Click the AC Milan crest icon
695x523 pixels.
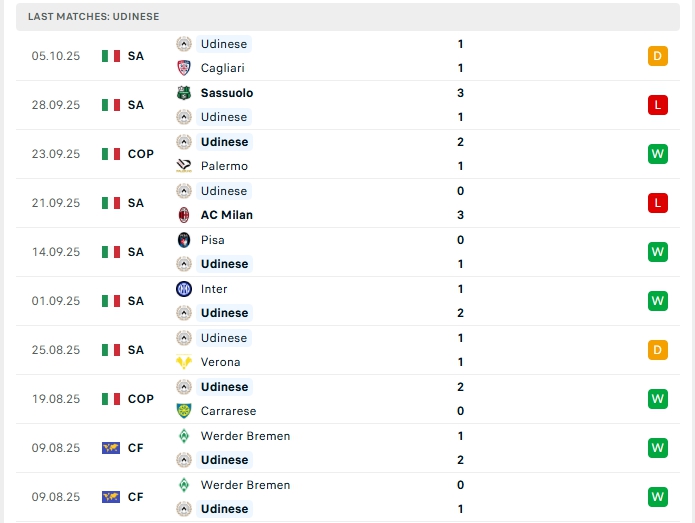(x=184, y=215)
